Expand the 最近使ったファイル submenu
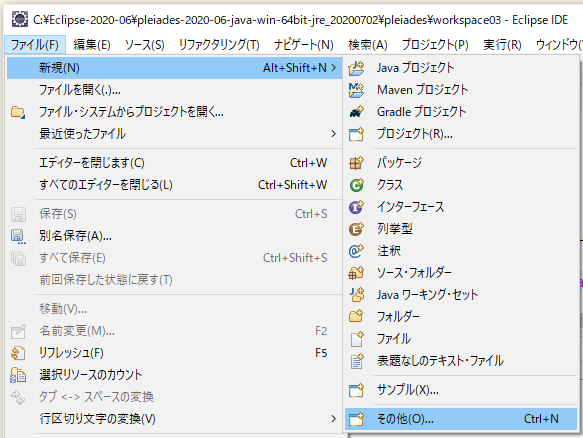Screen dimensions: 583x438 (334, 133)
